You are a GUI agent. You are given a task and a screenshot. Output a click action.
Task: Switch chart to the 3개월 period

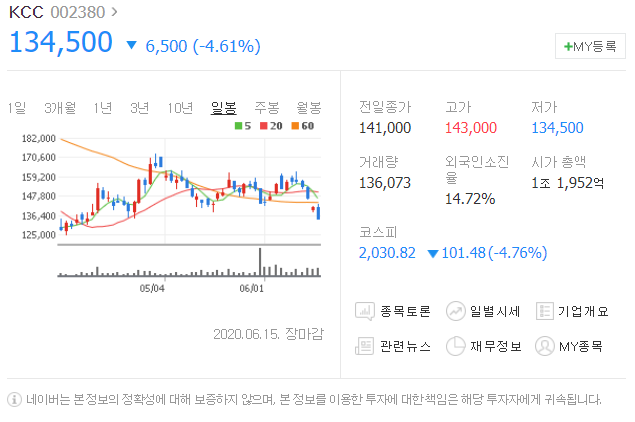pyautogui.click(x=60, y=108)
